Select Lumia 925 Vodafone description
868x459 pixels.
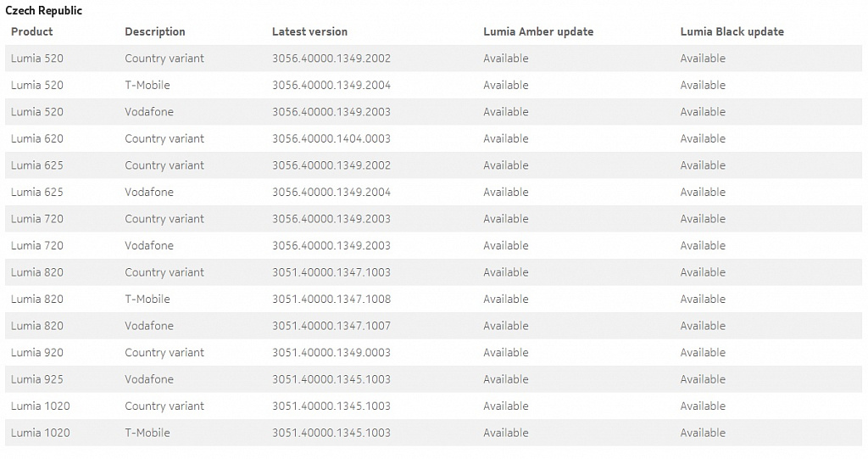point(149,379)
